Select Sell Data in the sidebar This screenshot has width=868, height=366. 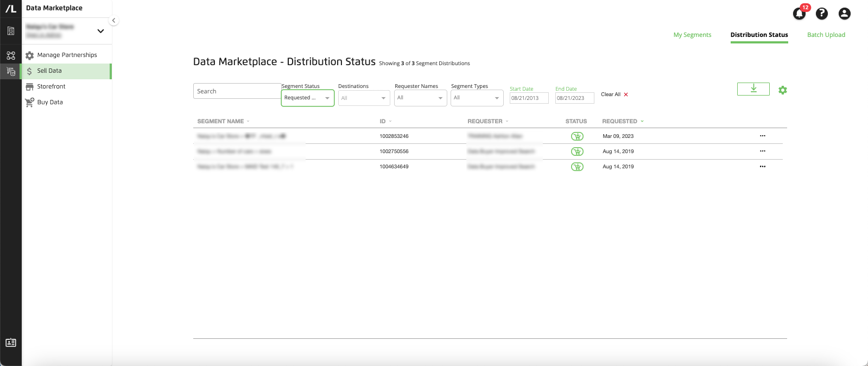click(x=66, y=71)
